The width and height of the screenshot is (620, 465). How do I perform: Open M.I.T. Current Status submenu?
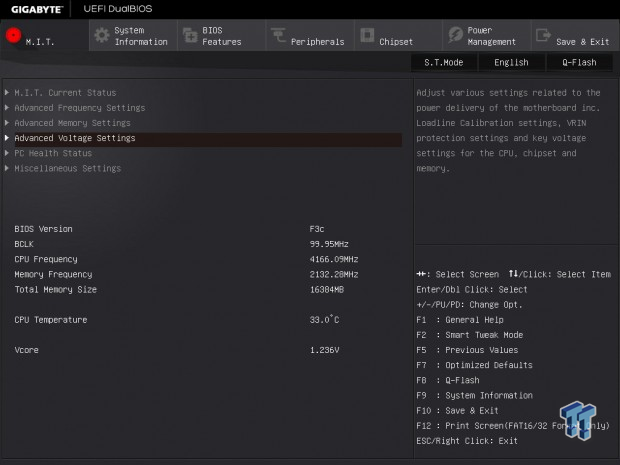click(65, 93)
